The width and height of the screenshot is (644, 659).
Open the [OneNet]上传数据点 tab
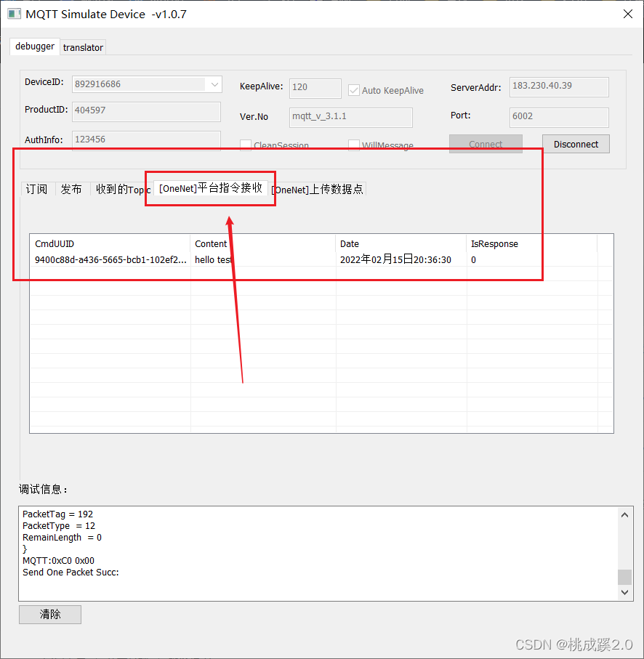(318, 190)
